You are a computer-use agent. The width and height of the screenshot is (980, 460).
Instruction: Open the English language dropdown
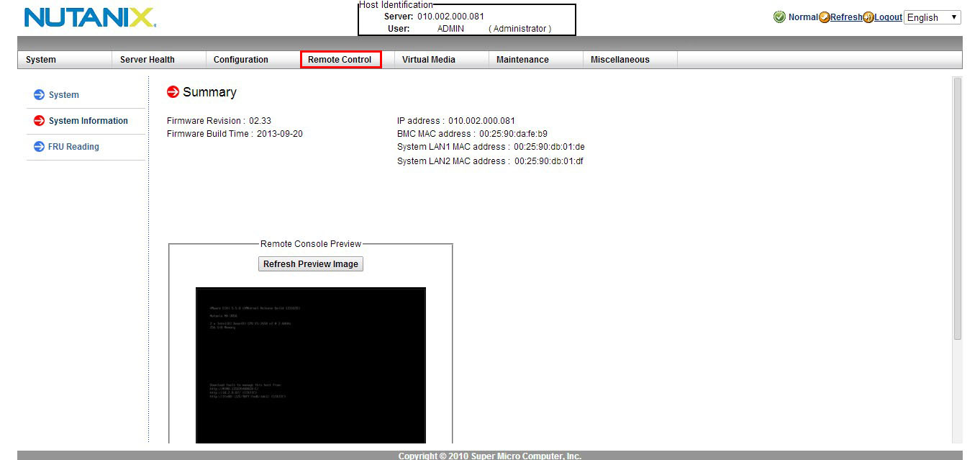point(932,17)
